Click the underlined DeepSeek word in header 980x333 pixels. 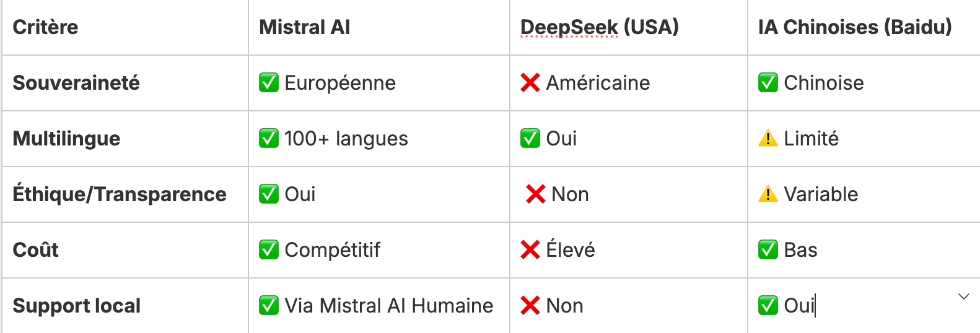tap(569, 27)
